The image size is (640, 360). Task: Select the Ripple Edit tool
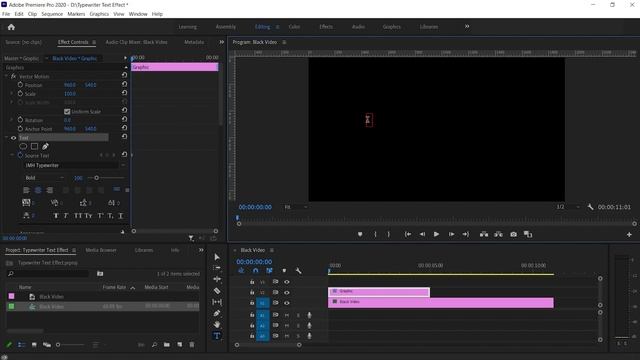(217, 279)
